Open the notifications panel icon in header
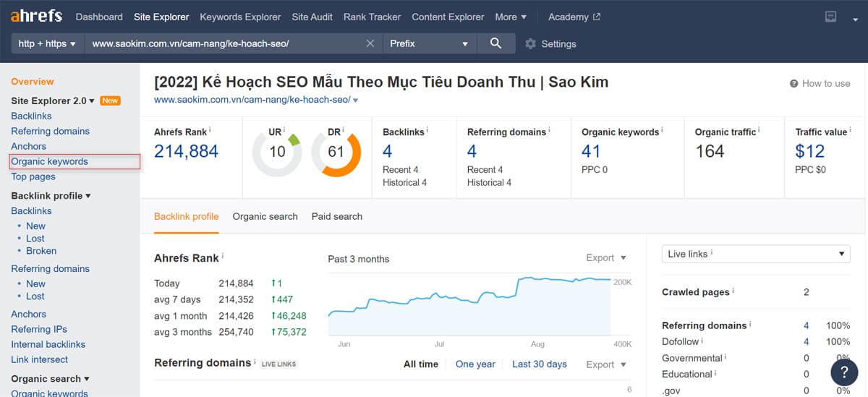 830,17
